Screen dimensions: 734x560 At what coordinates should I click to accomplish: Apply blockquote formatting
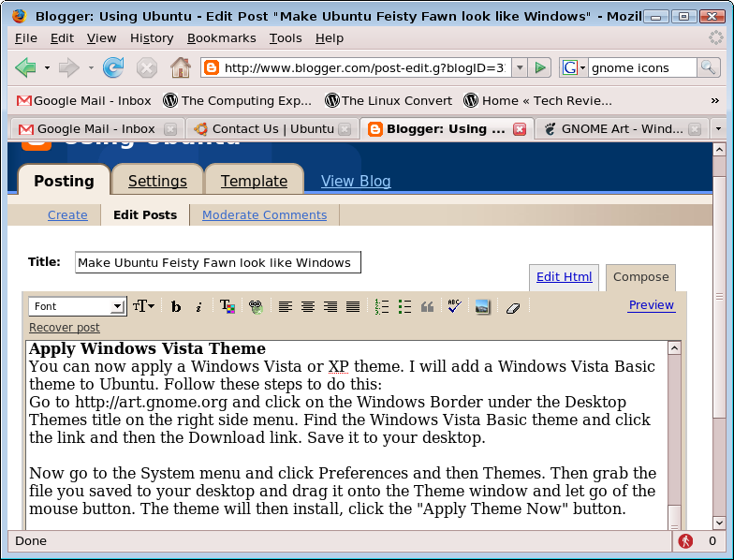[427, 307]
